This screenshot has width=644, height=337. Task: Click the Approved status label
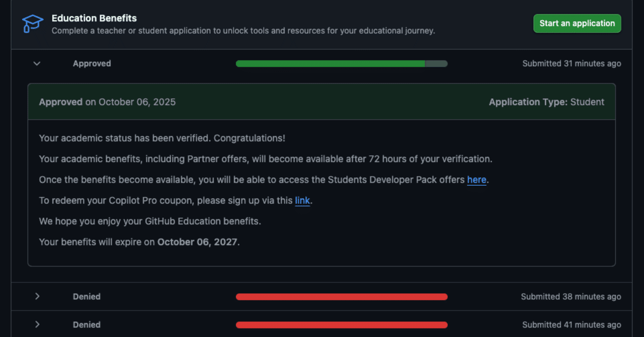pyautogui.click(x=92, y=63)
